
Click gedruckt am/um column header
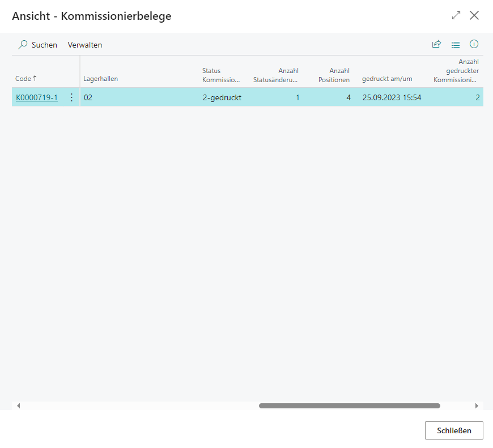point(387,79)
